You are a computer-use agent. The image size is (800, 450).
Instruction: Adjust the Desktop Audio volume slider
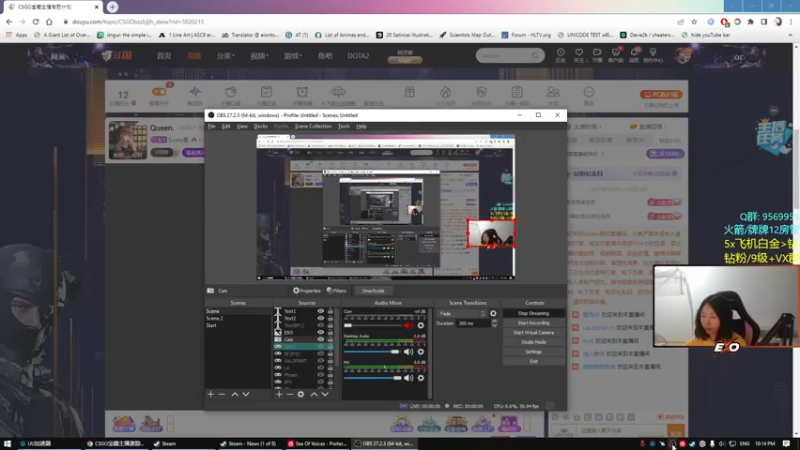372,352
